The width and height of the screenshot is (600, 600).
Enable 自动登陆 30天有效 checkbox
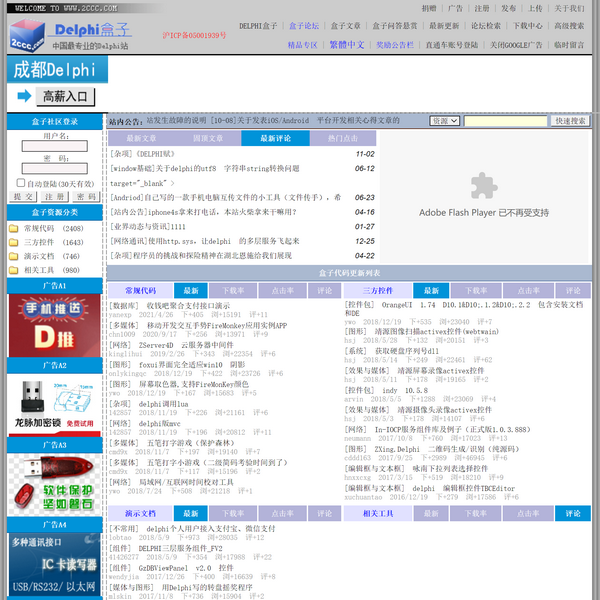pyautogui.click(x=21, y=184)
